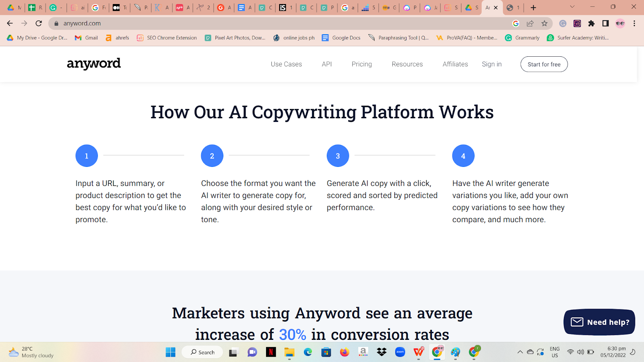
Task: Click the Start for free button
Action: [544, 64]
